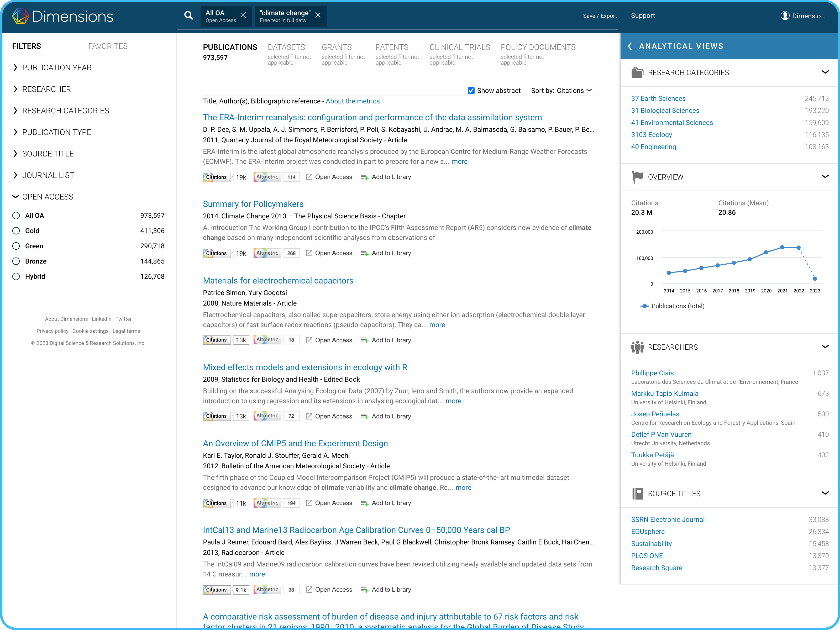
Task: Remove the All OA filter chip
Action: [243, 15]
